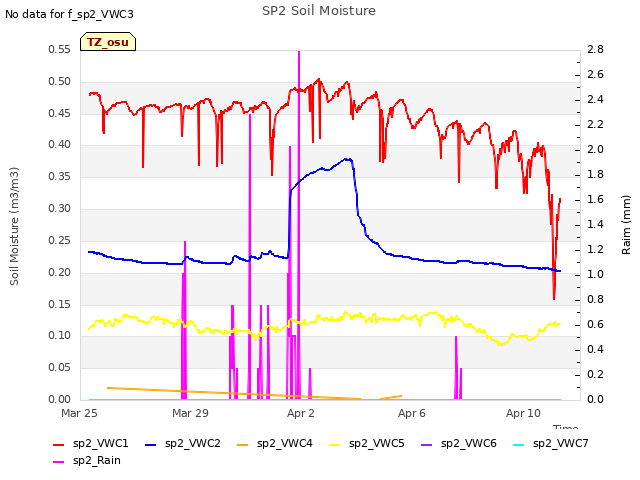This screenshot has width=640, height=480.
Task: Click the 1.0 right axis tick label
Action: 596,274
